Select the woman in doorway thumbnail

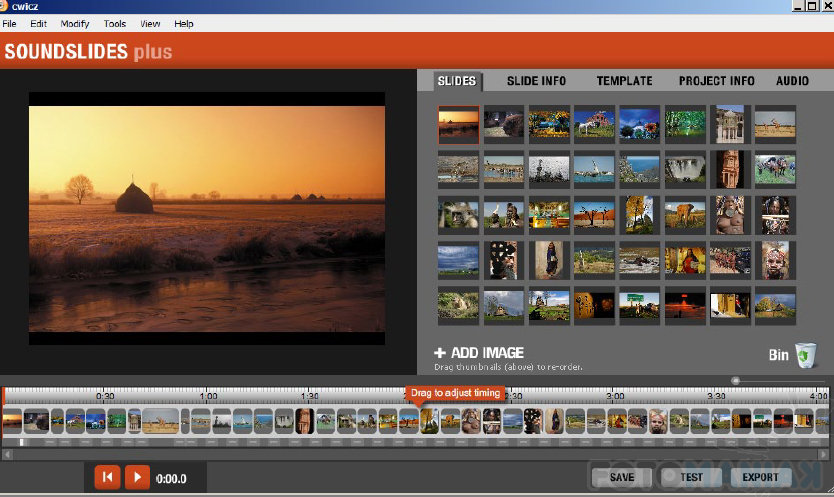[549, 260]
